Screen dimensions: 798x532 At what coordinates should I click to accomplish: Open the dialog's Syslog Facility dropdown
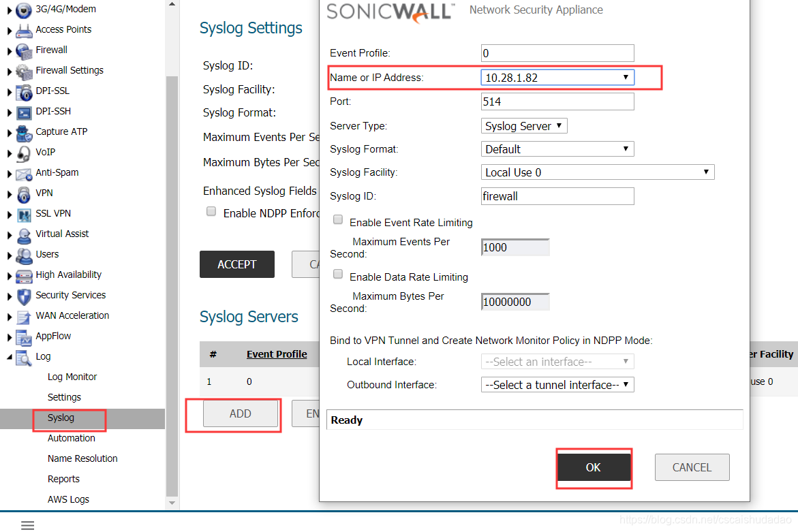[x=598, y=172]
